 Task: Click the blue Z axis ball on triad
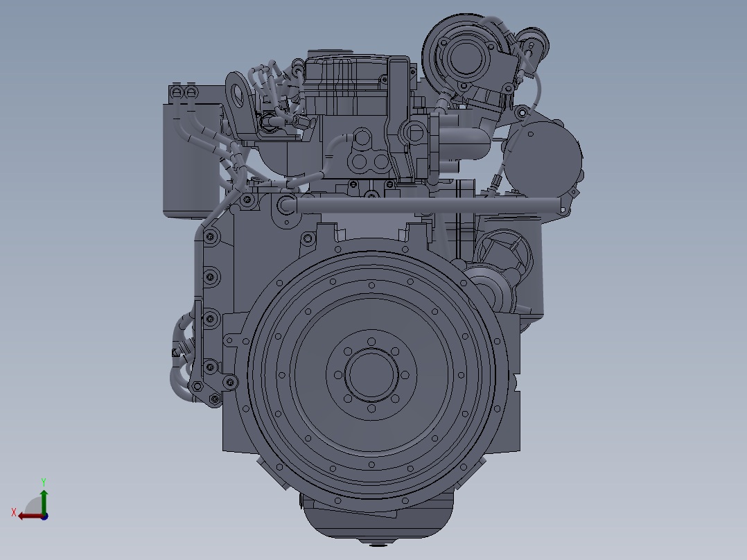click(x=45, y=516)
